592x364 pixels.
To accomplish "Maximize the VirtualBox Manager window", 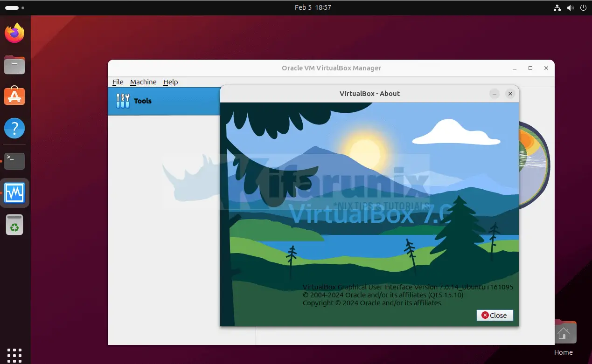I will point(530,68).
